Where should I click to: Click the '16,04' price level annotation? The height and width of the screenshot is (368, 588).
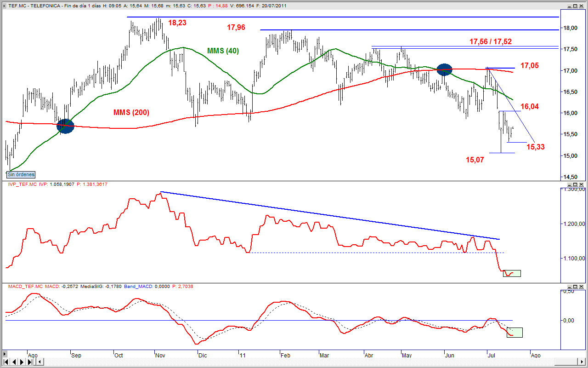pyautogui.click(x=530, y=107)
